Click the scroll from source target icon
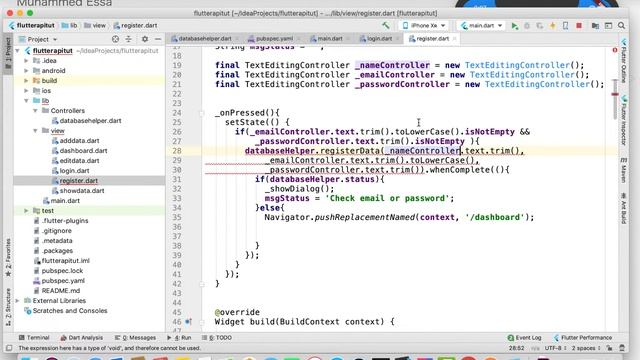Screen dimensions: 640x360 pos(116,39)
